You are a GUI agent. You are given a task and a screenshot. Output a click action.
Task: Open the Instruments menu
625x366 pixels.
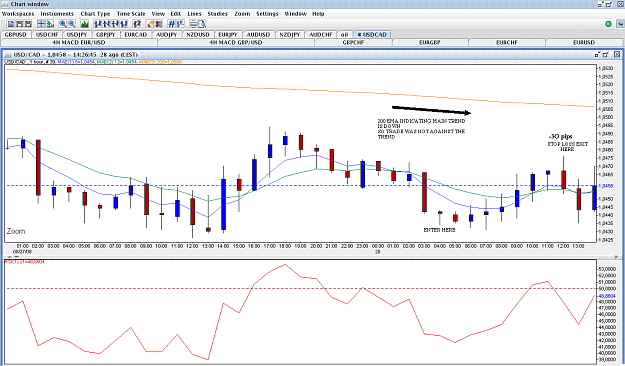click(x=57, y=14)
